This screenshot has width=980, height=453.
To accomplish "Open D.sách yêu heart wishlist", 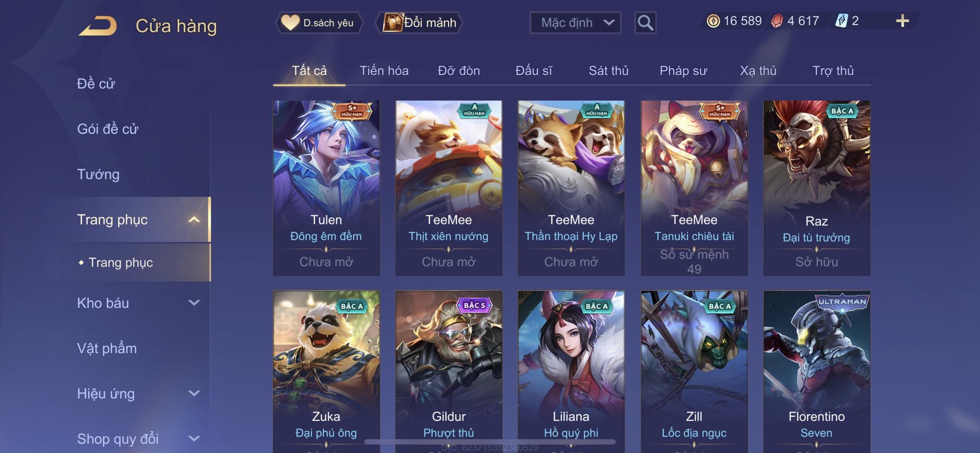I will (319, 22).
